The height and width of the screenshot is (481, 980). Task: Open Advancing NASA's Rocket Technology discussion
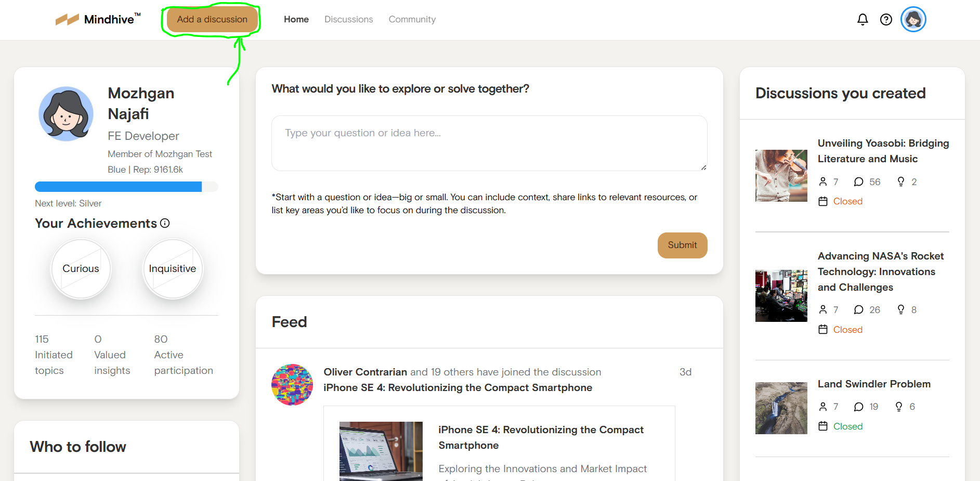tap(880, 271)
